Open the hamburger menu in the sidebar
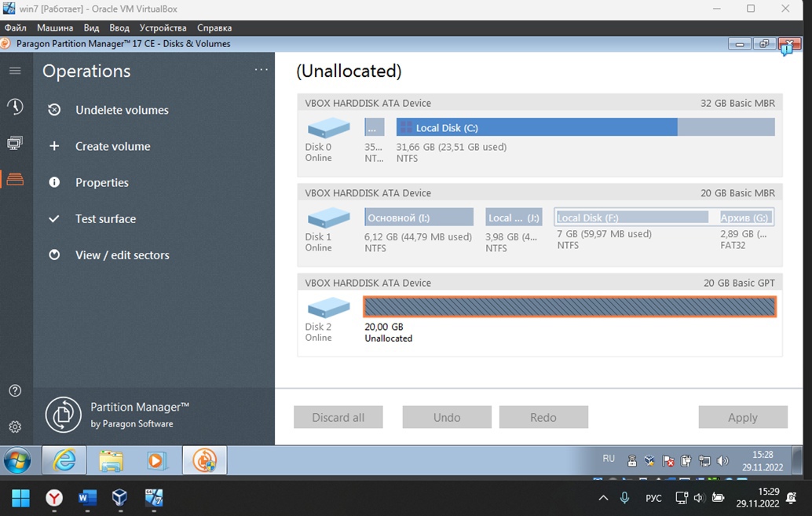This screenshot has height=516, width=812. click(15, 71)
